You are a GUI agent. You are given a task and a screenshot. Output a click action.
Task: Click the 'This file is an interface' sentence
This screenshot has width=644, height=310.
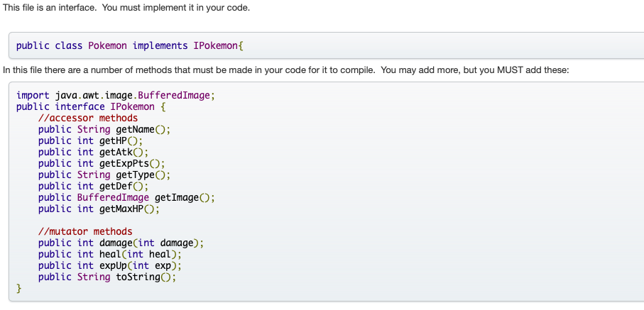coord(126,7)
